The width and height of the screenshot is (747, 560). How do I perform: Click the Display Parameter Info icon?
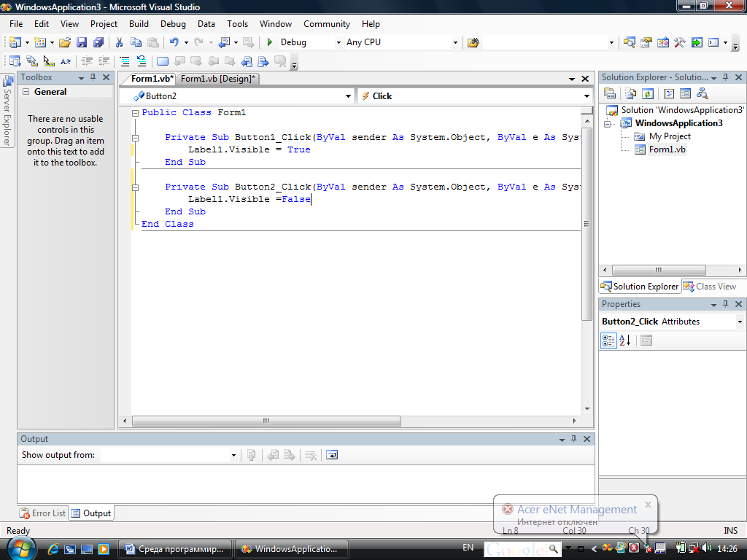(32, 61)
